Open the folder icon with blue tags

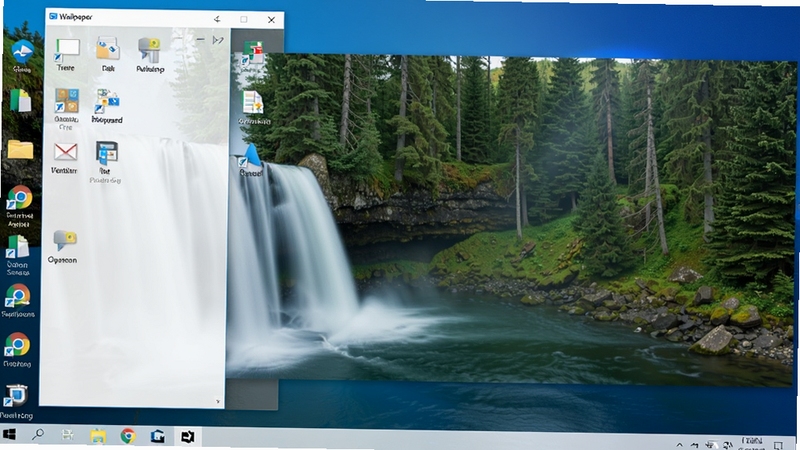[108, 49]
